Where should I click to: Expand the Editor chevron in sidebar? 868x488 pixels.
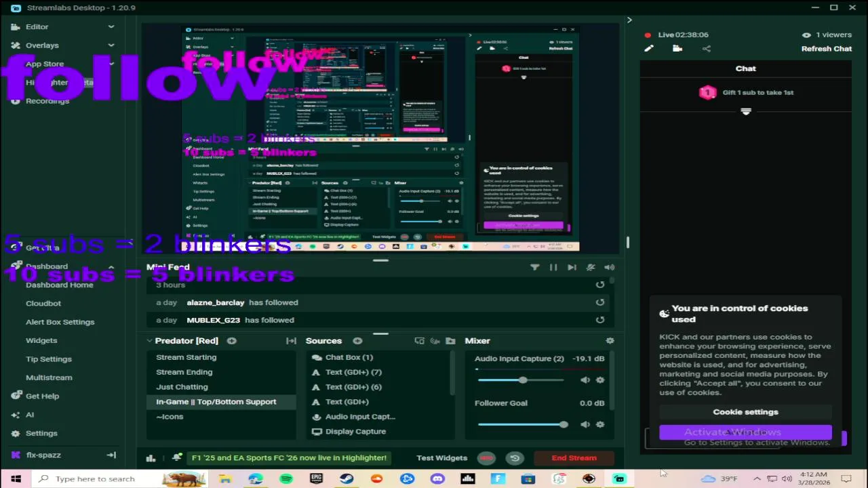[x=111, y=26]
